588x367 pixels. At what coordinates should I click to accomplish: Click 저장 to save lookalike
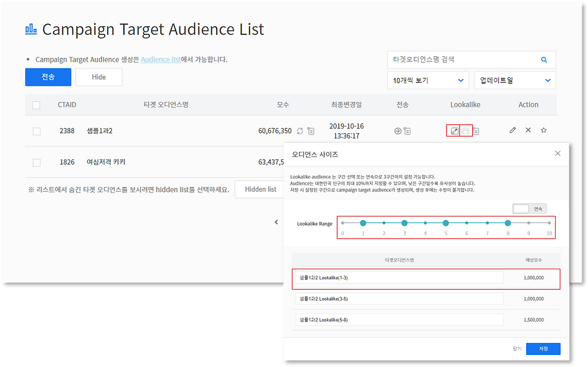point(544,348)
